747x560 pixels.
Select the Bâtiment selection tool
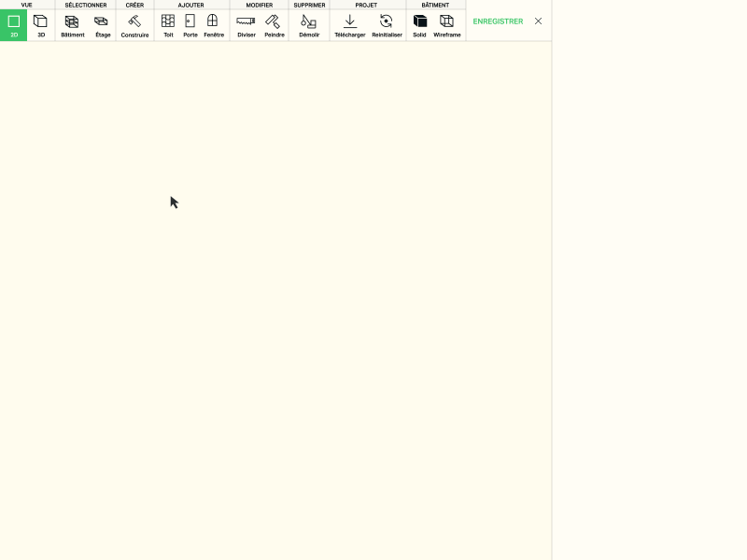72,25
